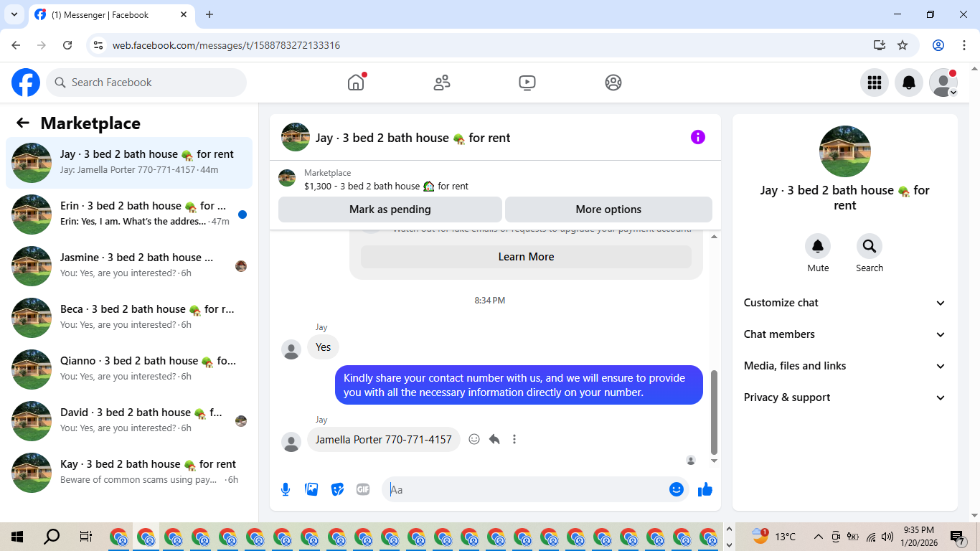Open a new browser tab
Viewport: 980px width, 551px height.
[209, 14]
